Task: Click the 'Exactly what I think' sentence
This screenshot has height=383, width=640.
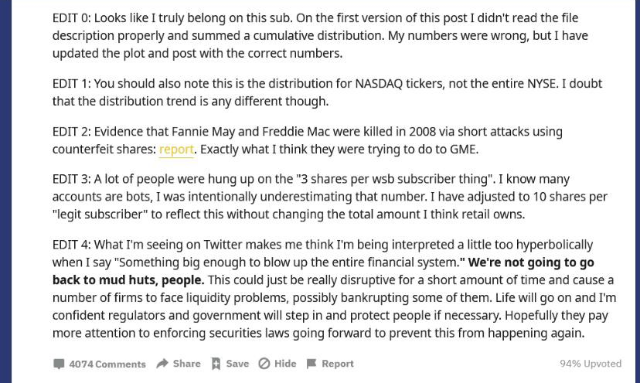Action: [339, 149]
